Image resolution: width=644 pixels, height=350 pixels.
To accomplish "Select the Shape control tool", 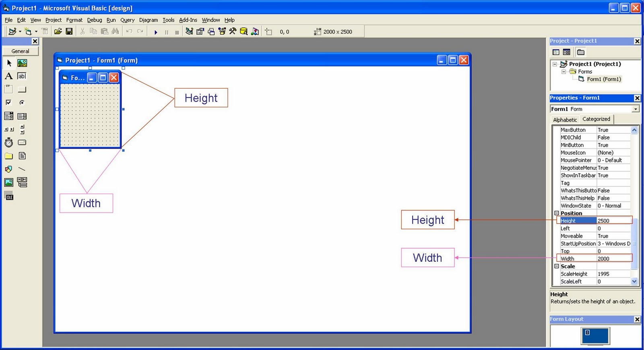I will [9, 169].
